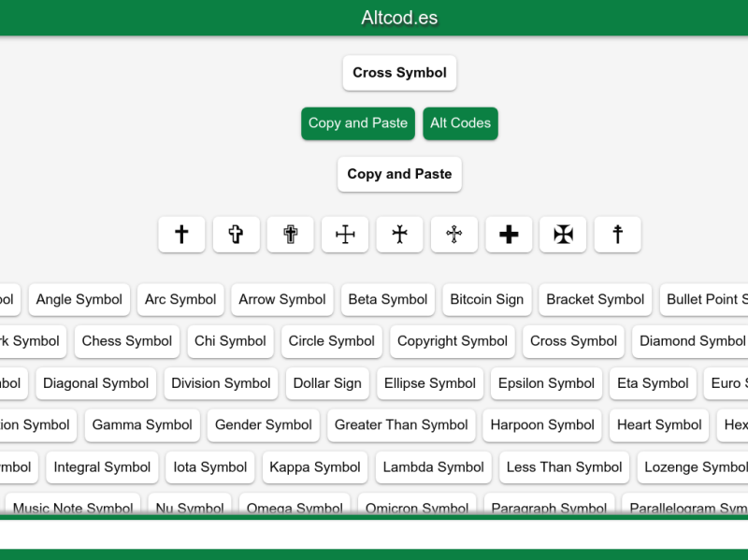Copy the plain Latin cross symbol
The height and width of the screenshot is (560, 748).
pyautogui.click(x=181, y=235)
